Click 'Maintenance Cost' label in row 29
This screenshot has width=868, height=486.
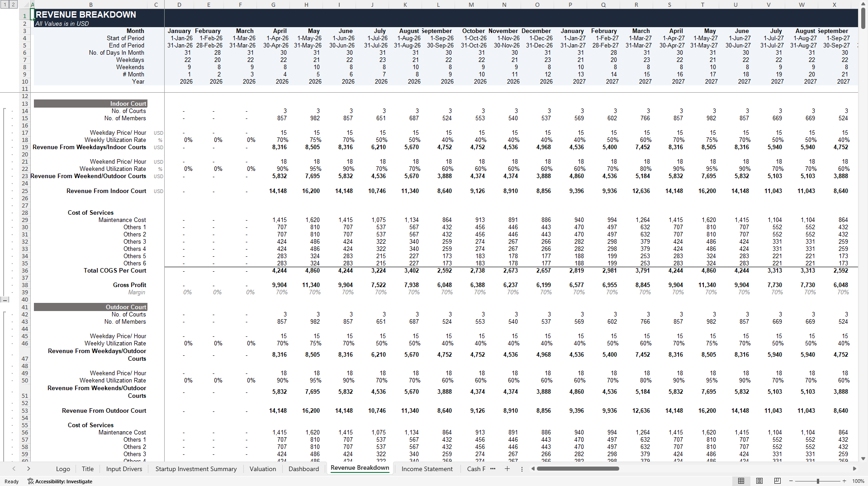tap(122, 220)
